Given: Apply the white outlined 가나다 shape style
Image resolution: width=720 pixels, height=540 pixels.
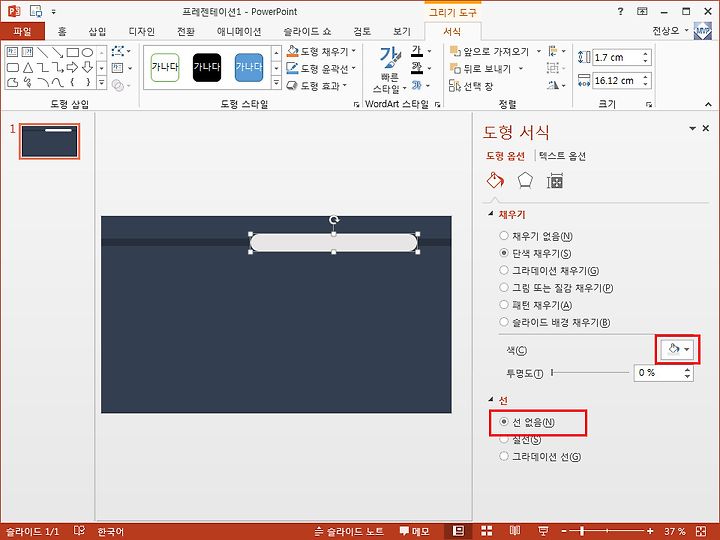Looking at the screenshot, I should point(165,68).
